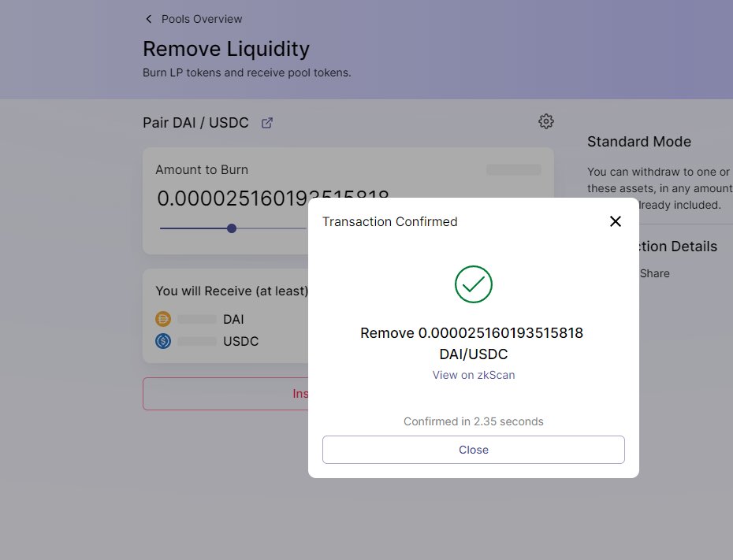The image size is (733, 560).
Task: Click the Close button in the dialog
Action: point(473,450)
